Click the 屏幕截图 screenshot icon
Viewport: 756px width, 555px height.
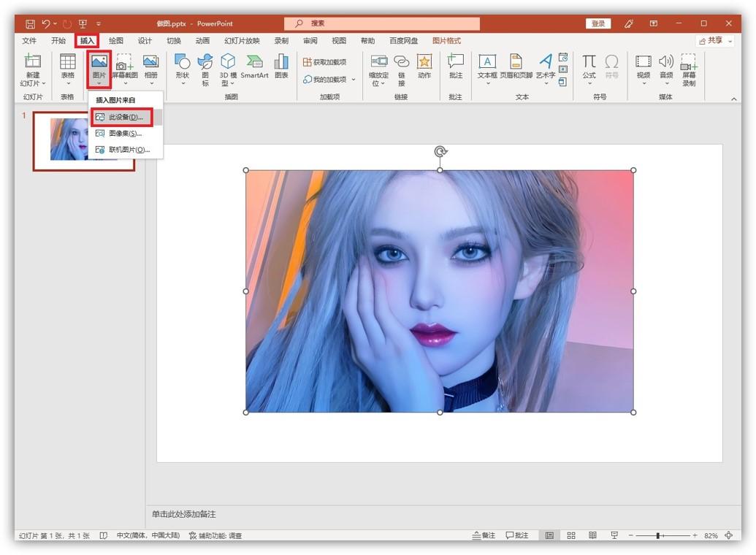coord(123,63)
